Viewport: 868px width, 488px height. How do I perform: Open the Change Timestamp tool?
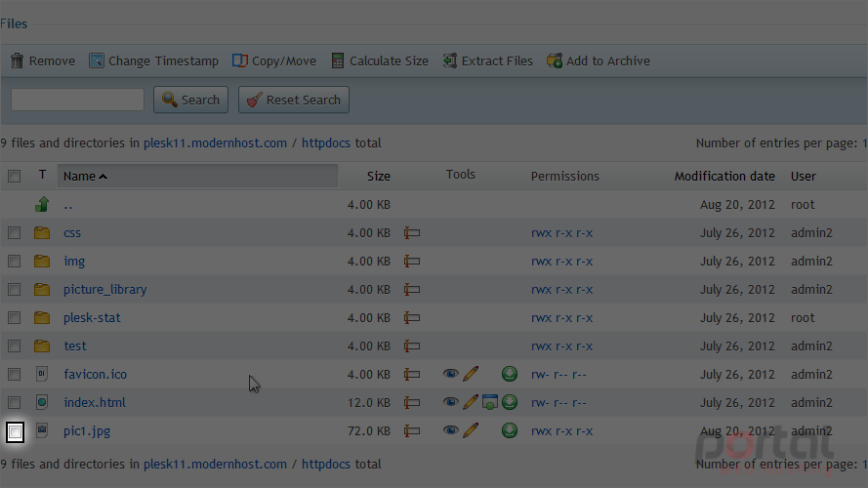tap(154, 61)
